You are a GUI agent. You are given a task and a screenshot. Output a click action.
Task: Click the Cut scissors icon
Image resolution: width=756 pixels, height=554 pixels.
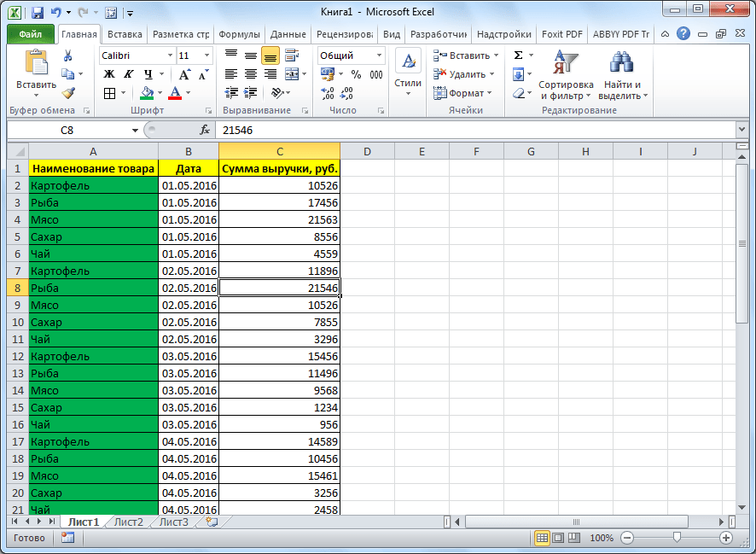click(x=68, y=55)
